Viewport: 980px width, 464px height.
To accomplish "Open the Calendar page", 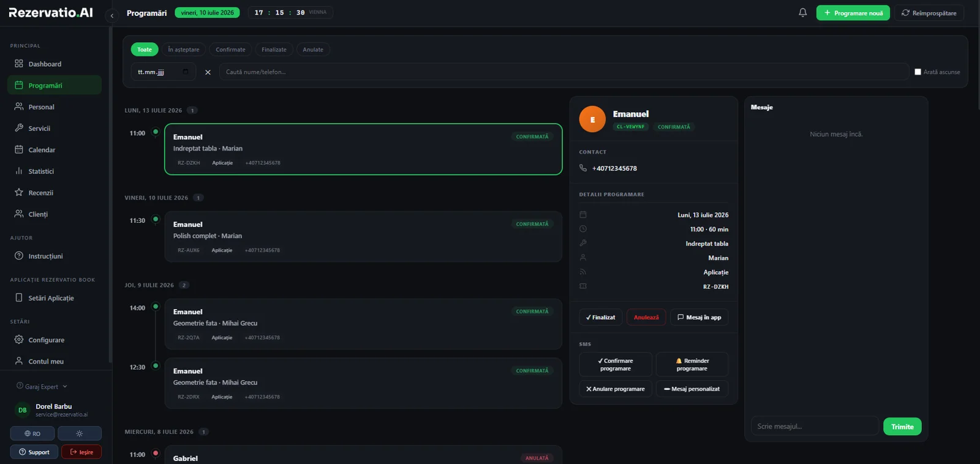I will 55,149.
